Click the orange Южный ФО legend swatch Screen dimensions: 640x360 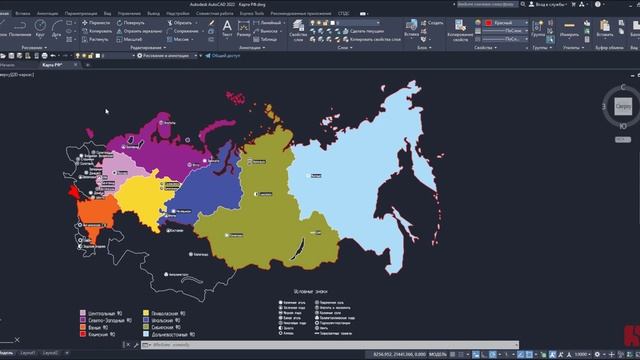click(x=83, y=327)
